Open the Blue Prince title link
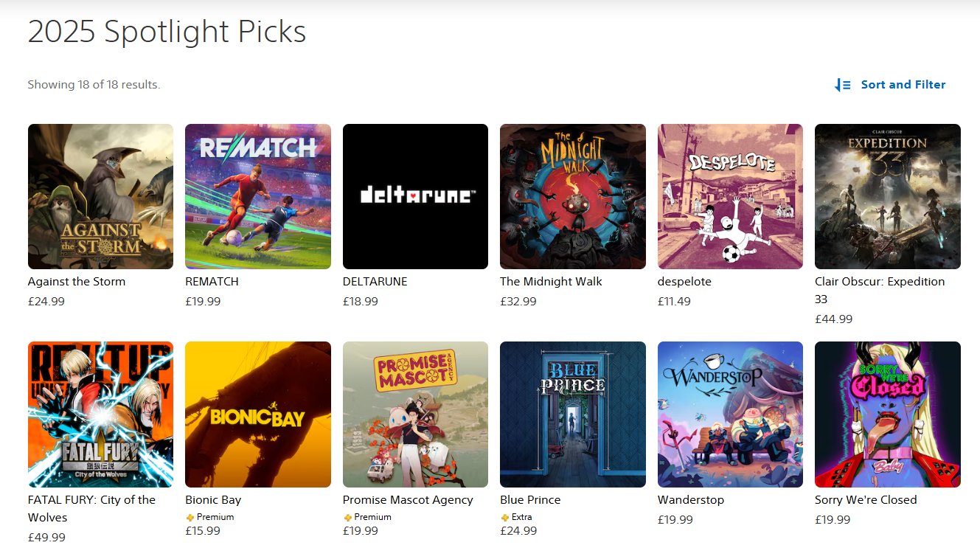The image size is (980, 548). 530,500
